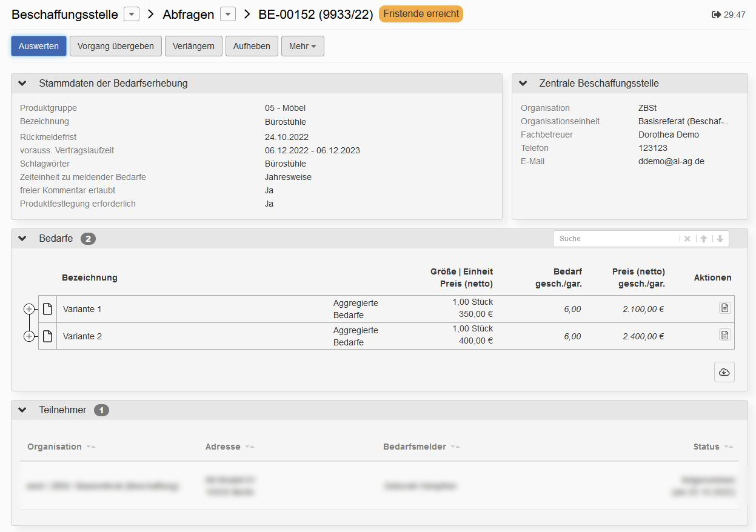Clear the search via the X icon
The image size is (756, 532).
pos(687,238)
